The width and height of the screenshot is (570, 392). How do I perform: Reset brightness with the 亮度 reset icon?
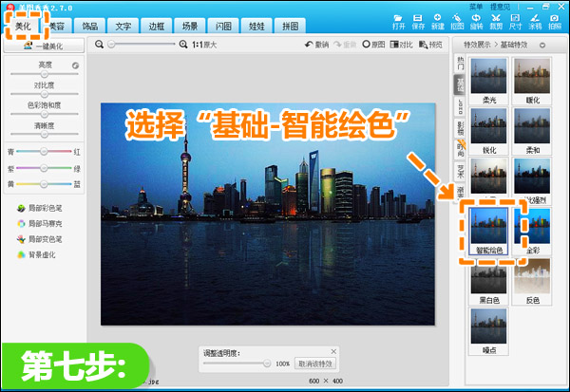point(75,65)
